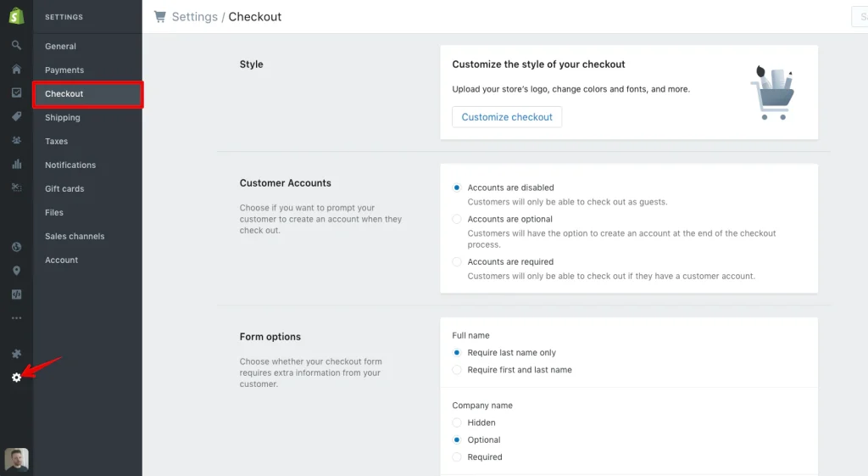The height and width of the screenshot is (476, 868).
Task: Select "Accounts are required" radio button
Action: [458, 262]
